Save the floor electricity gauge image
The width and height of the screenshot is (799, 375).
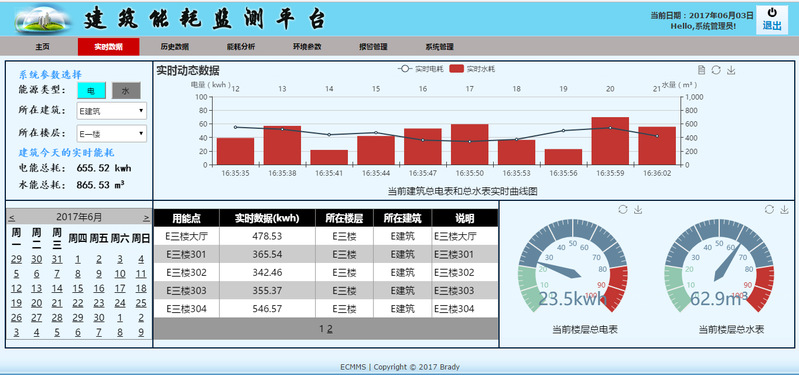(x=637, y=209)
